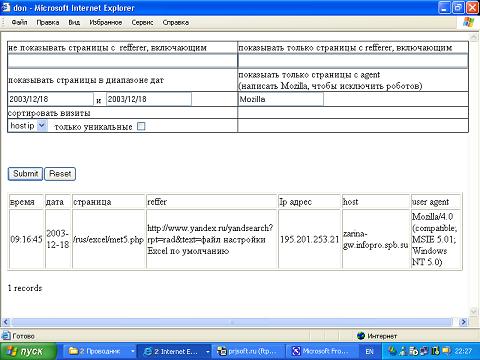This screenshot has width=480, height=360.
Task: Open the пуск Start button
Action: coord(28,351)
